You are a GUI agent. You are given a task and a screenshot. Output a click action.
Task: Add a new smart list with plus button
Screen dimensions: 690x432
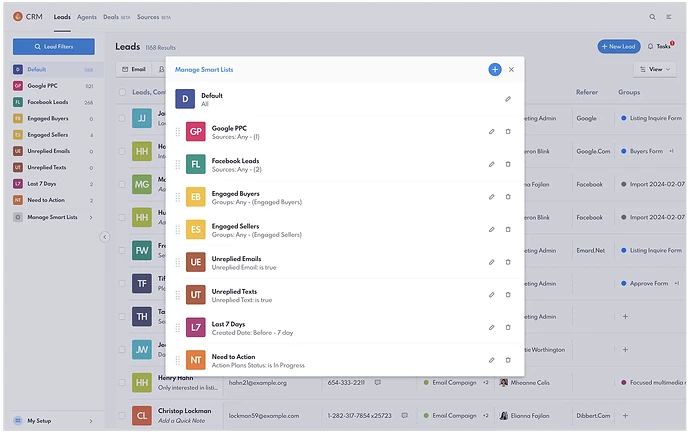coord(494,70)
